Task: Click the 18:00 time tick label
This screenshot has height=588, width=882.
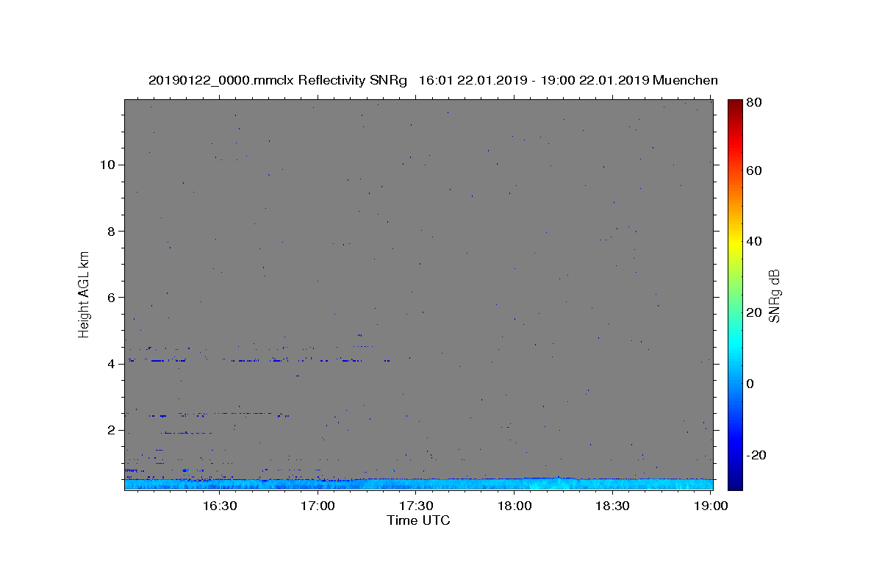Action: click(x=514, y=506)
